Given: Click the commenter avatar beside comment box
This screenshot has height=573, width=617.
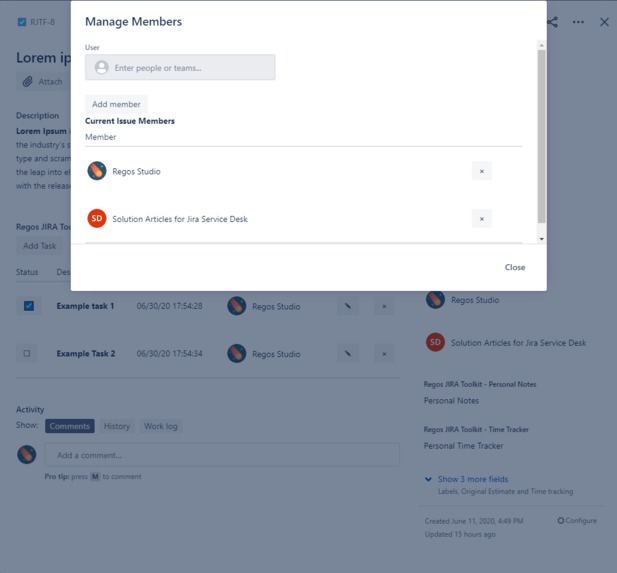Looking at the screenshot, I should click(27, 455).
